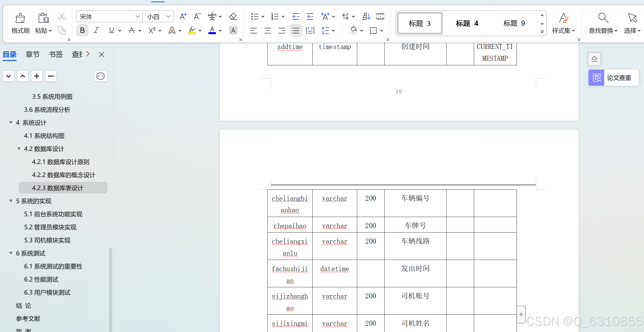Apply the 标题 4 style

[x=467, y=23]
